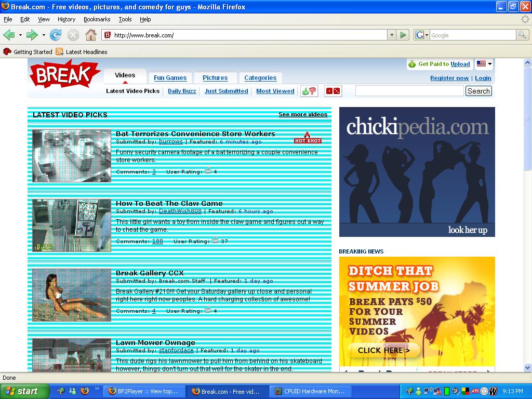Open the Forward button history dropdown arrow
The width and height of the screenshot is (532, 399).
click(x=44, y=35)
